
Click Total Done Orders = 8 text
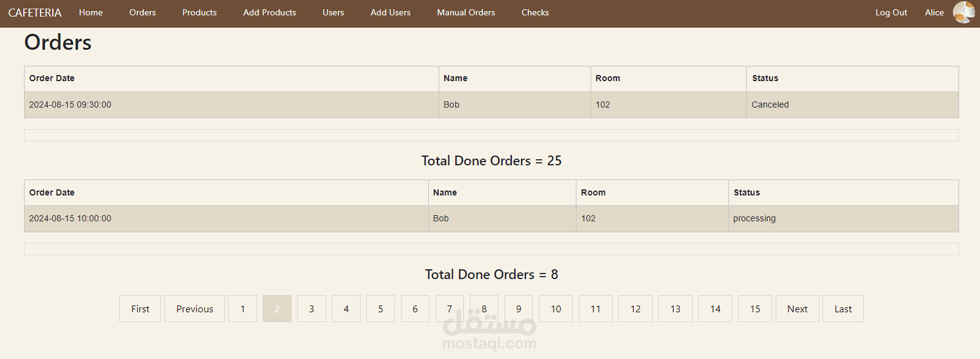coord(491,274)
